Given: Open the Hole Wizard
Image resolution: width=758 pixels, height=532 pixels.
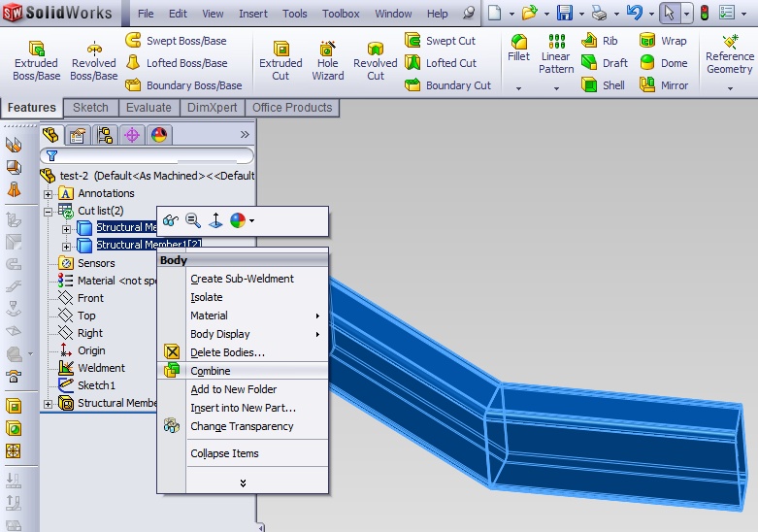Looking at the screenshot, I should click(328, 60).
